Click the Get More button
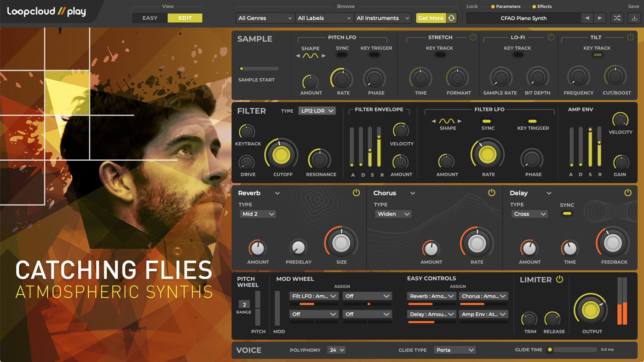Image resolution: width=644 pixels, height=362 pixels. coord(431,18)
